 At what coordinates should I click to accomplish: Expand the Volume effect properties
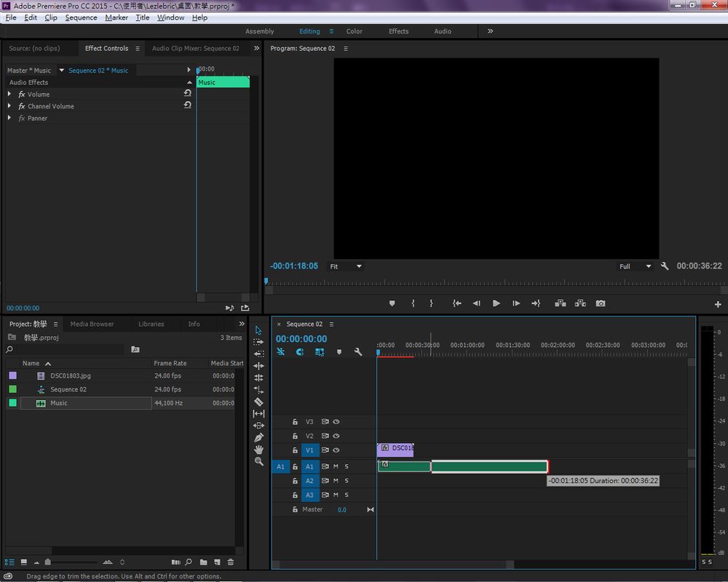[x=9, y=94]
